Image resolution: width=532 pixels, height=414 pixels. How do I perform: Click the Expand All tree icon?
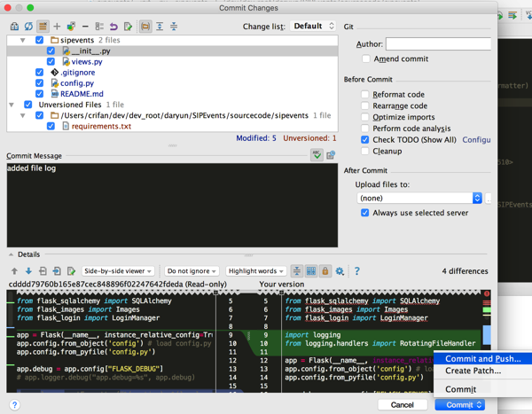click(160, 27)
